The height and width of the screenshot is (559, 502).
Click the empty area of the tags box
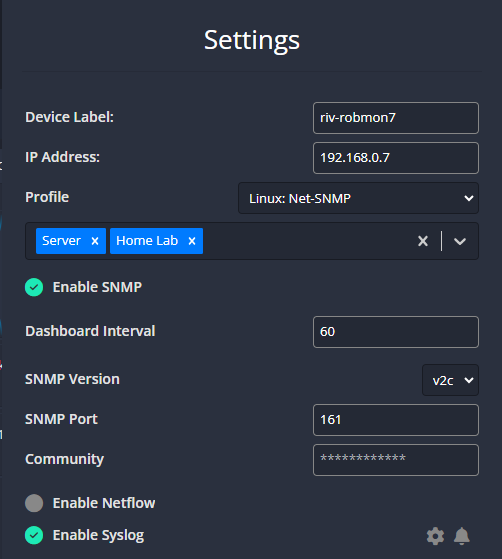(307, 241)
